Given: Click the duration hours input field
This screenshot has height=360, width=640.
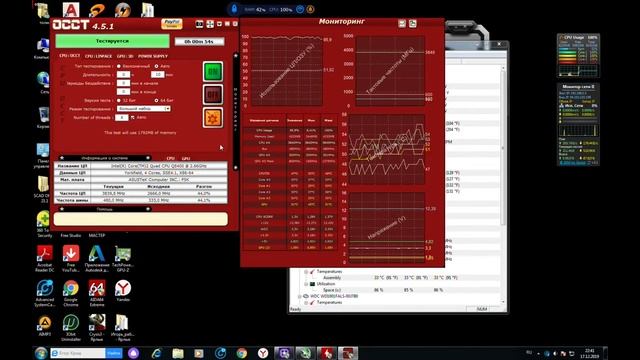Looking at the screenshot, I should 123,75.
